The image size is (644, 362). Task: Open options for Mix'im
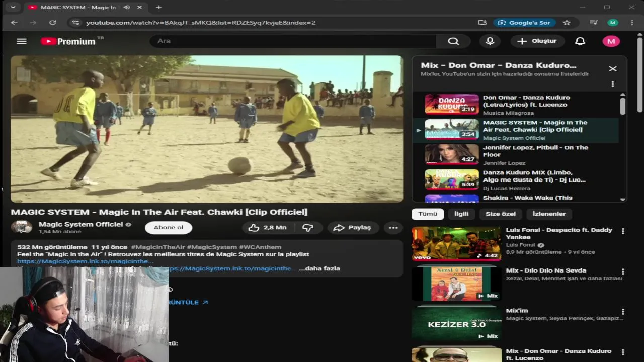(x=623, y=312)
